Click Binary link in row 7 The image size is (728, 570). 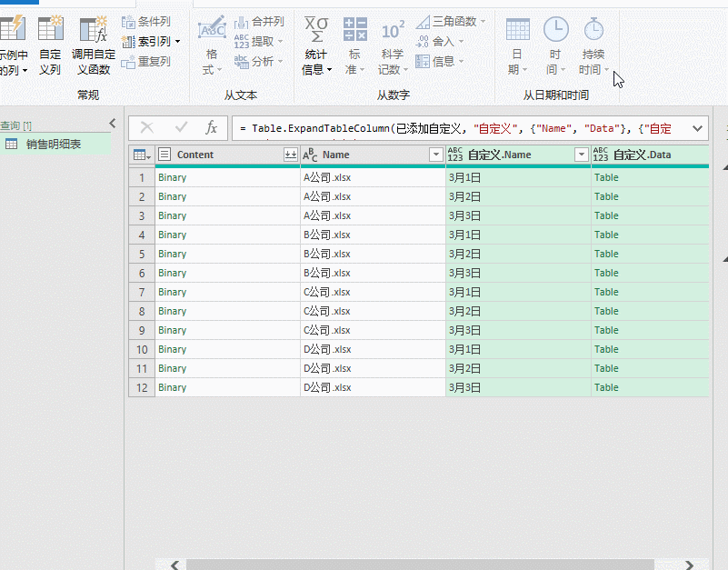[x=173, y=292]
